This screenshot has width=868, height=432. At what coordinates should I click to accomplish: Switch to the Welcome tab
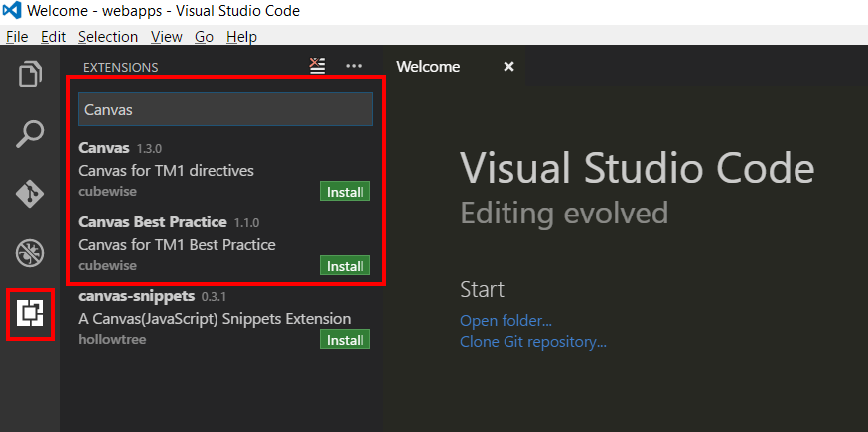[x=428, y=67]
